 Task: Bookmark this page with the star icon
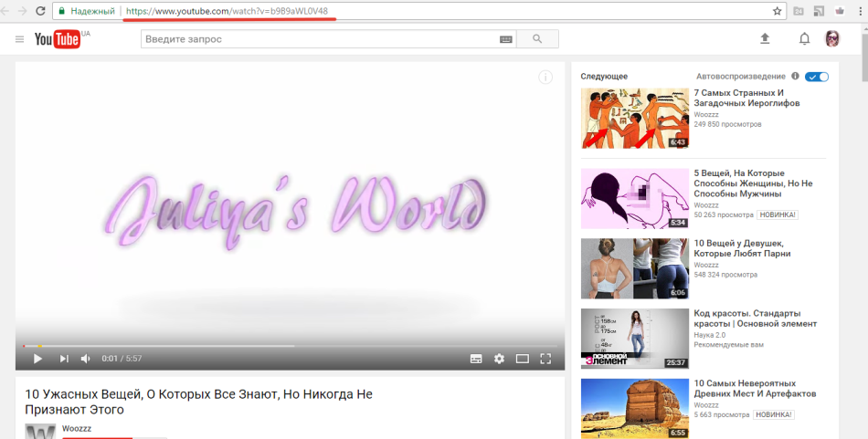click(x=777, y=11)
